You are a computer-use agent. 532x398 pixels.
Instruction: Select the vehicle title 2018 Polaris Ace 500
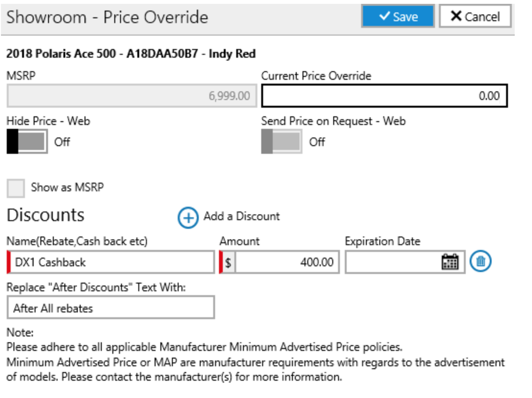point(131,54)
